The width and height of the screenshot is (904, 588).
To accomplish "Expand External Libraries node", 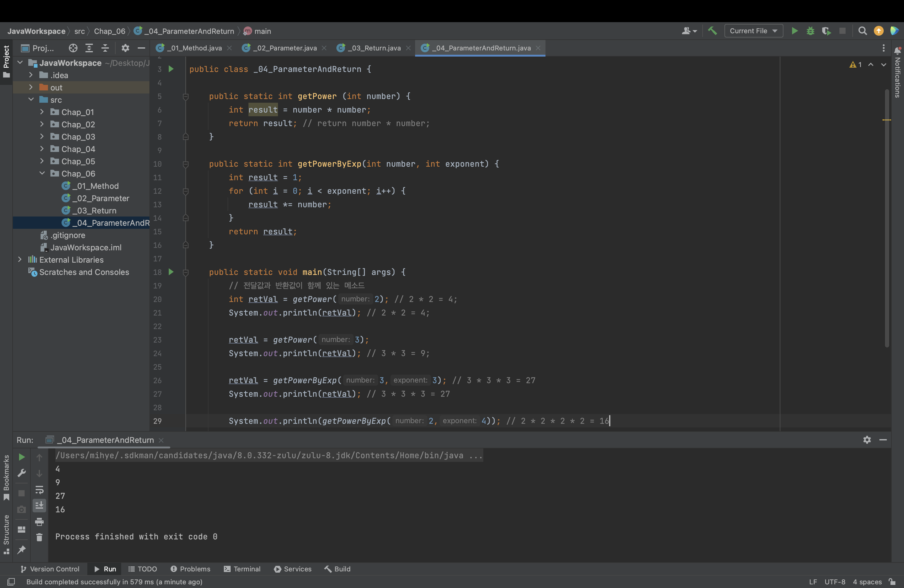I will tap(20, 260).
